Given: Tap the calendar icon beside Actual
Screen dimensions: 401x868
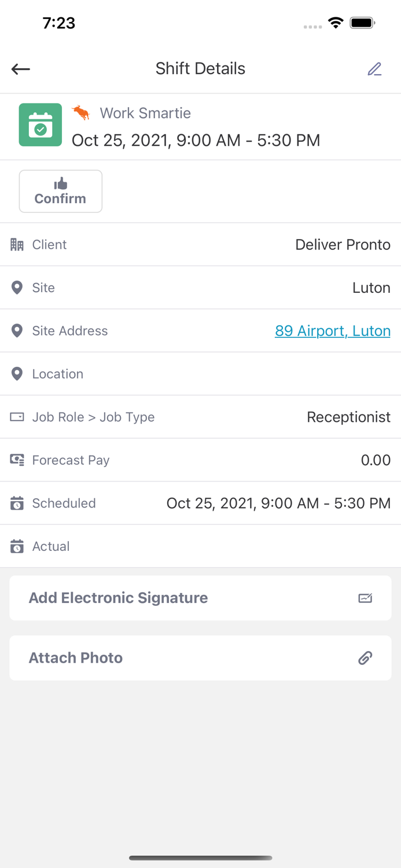Looking at the screenshot, I should 17,546.
